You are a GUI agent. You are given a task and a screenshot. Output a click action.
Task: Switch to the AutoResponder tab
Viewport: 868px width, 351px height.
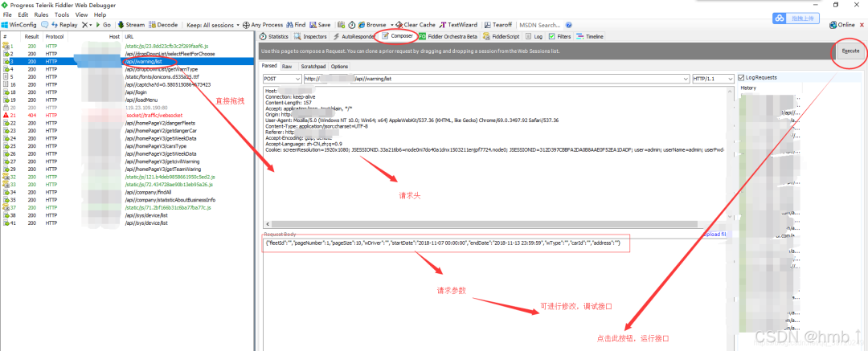(354, 36)
